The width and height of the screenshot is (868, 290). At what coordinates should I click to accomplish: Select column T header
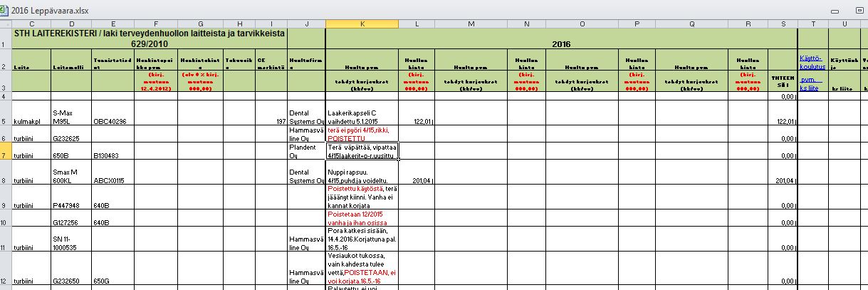pos(812,24)
